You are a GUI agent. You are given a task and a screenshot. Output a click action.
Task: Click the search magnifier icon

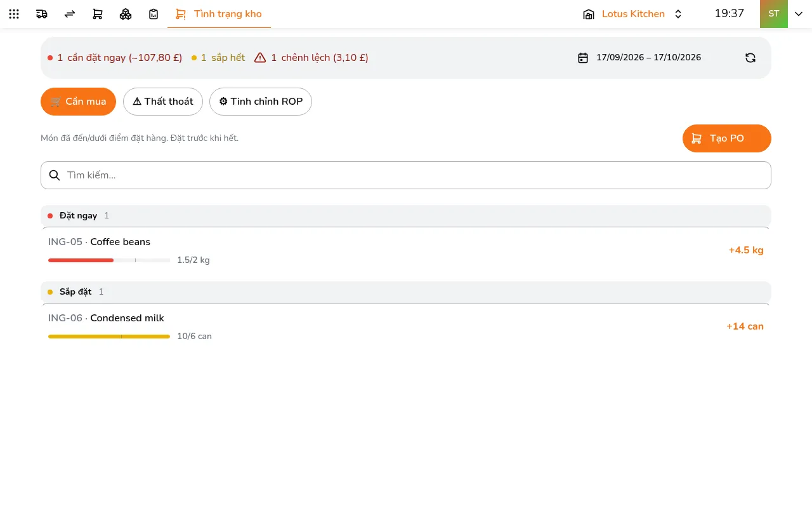coord(55,175)
